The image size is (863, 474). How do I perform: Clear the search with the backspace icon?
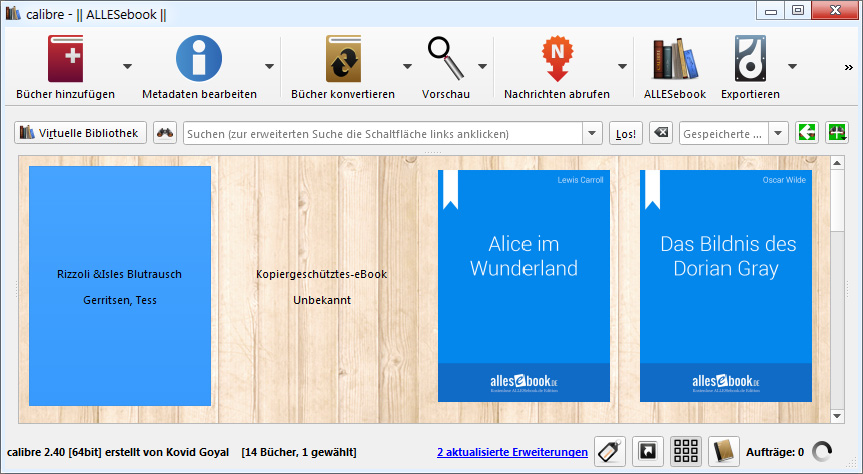(x=661, y=133)
